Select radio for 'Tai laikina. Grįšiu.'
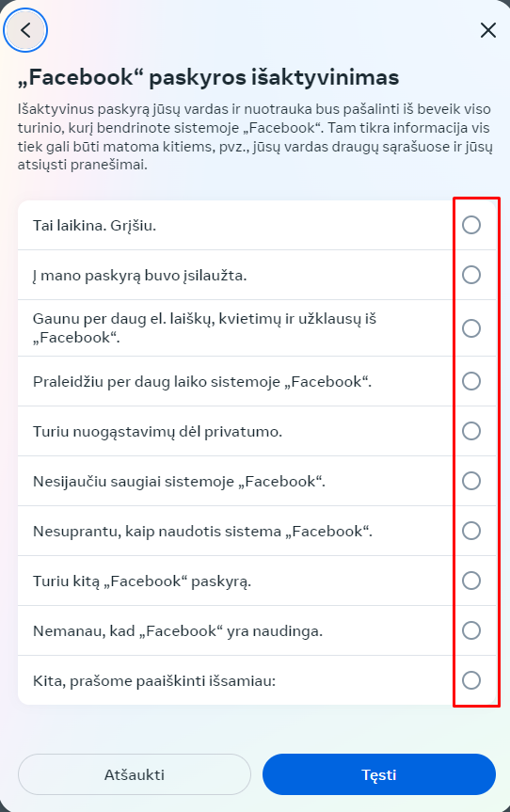Image resolution: width=510 pixels, height=812 pixels. [471, 225]
